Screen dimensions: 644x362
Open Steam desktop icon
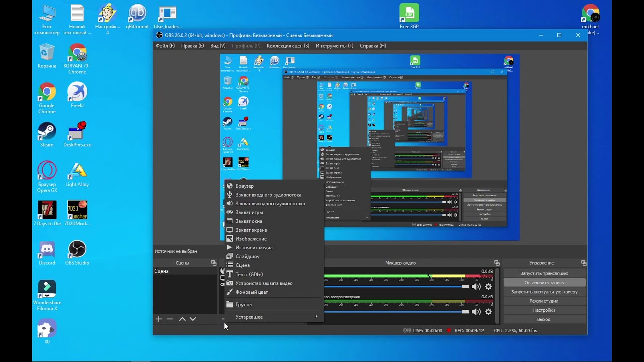point(47,134)
